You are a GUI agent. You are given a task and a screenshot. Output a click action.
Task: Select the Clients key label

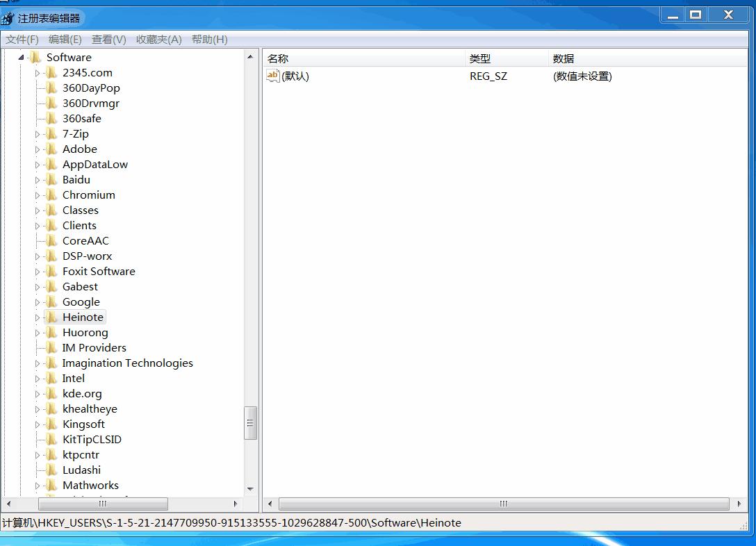tap(79, 226)
